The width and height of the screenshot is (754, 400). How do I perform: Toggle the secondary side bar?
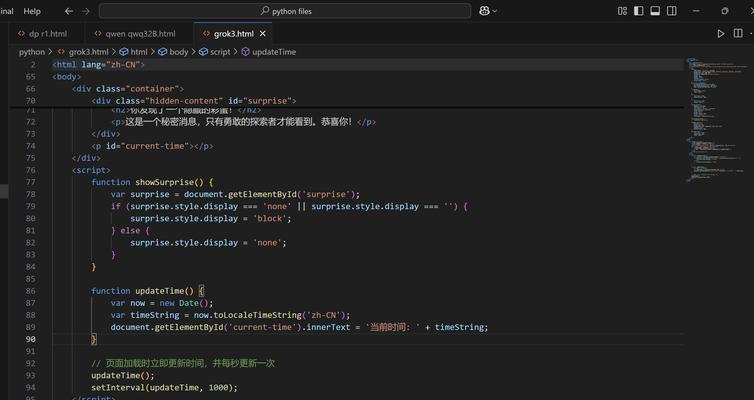[672, 11]
